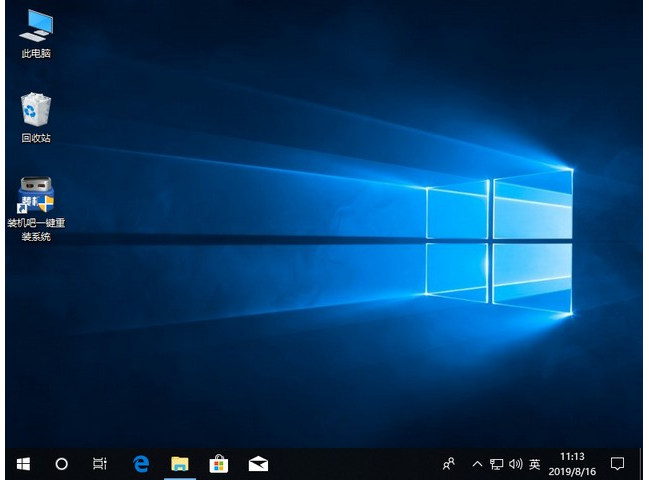Open the Action Center notifications icon
Image resolution: width=649 pixels, height=486 pixels.
pyautogui.click(x=617, y=464)
